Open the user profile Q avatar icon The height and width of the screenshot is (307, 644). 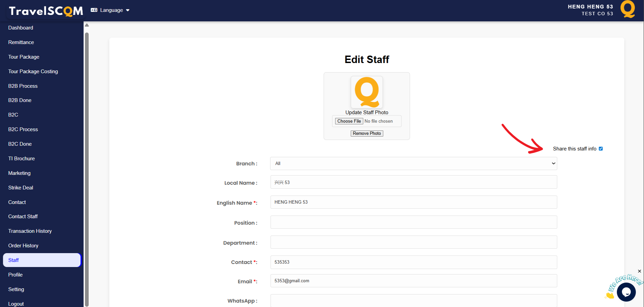pos(627,9)
